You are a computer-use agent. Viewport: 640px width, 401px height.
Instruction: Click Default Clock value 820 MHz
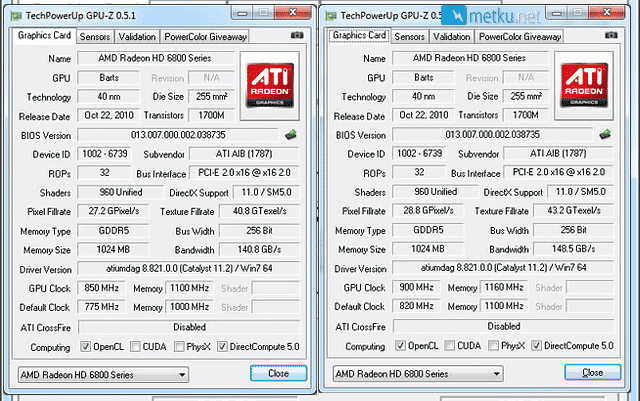(x=416, y=306)
